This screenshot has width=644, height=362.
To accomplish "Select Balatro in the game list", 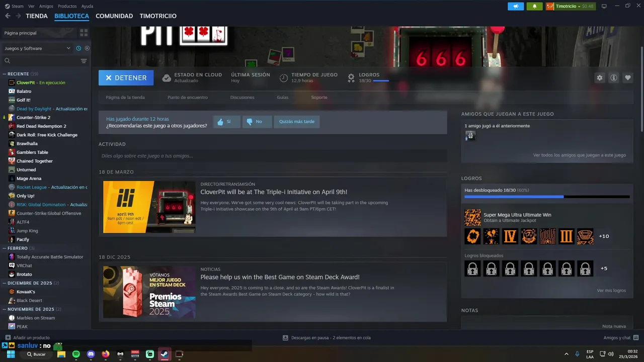I will pyautogui.click(x=24, y=91).
